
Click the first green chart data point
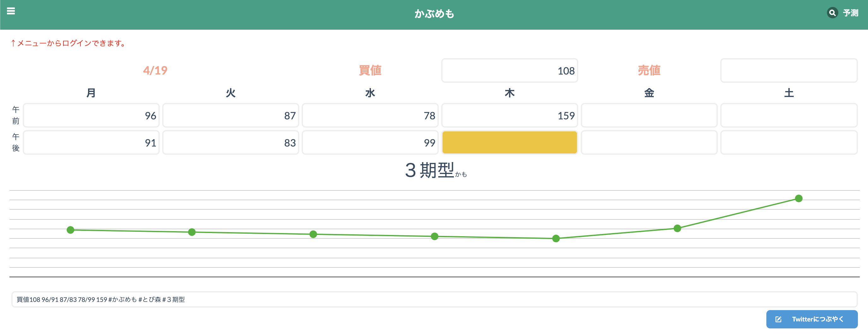coord(70,230)
